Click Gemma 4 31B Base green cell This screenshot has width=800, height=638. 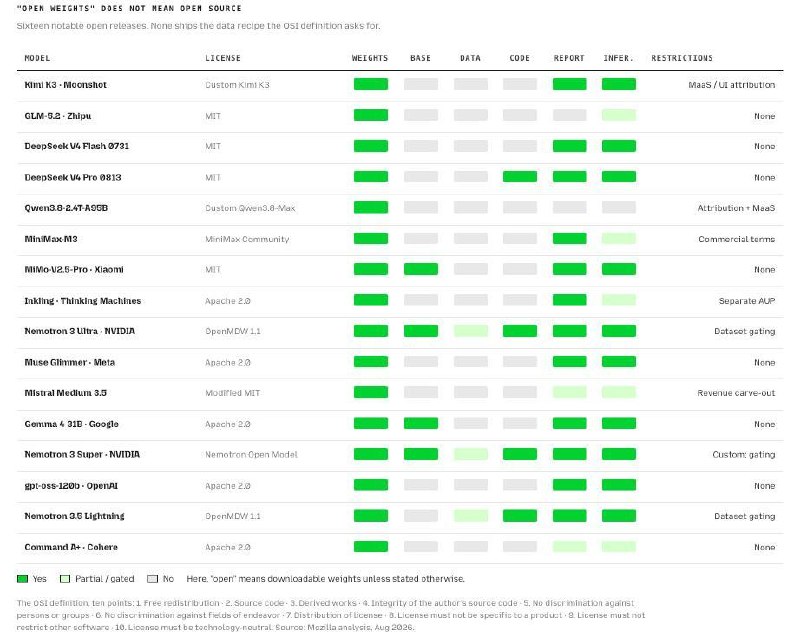pos(421,423)
